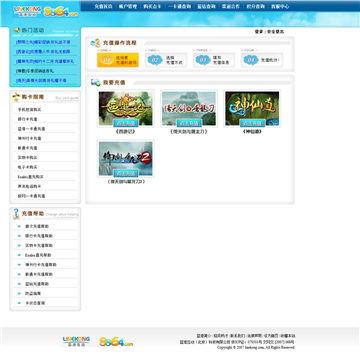
Task: Open 银行卡充值 in the buy card guide
Action: (x=28, y=119)
